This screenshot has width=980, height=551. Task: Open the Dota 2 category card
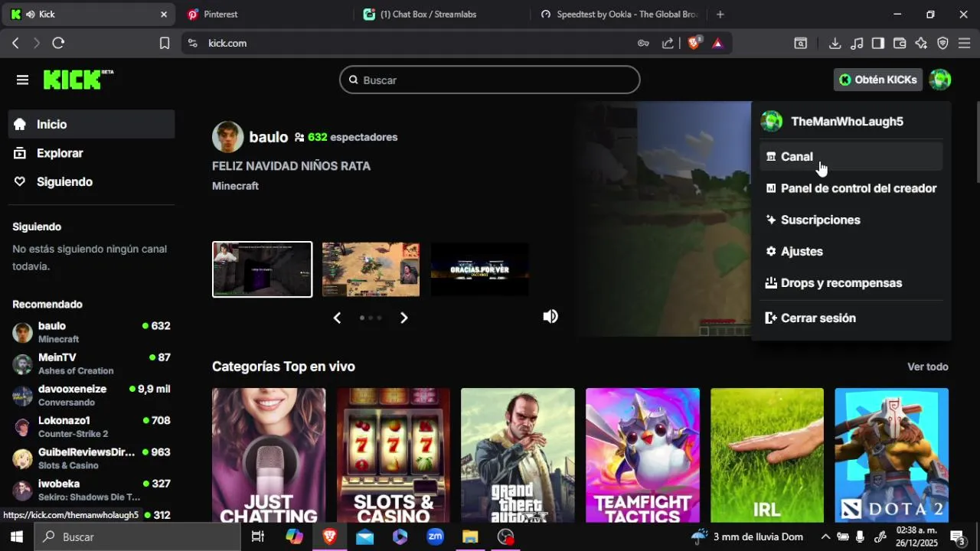tap(892, 455)
